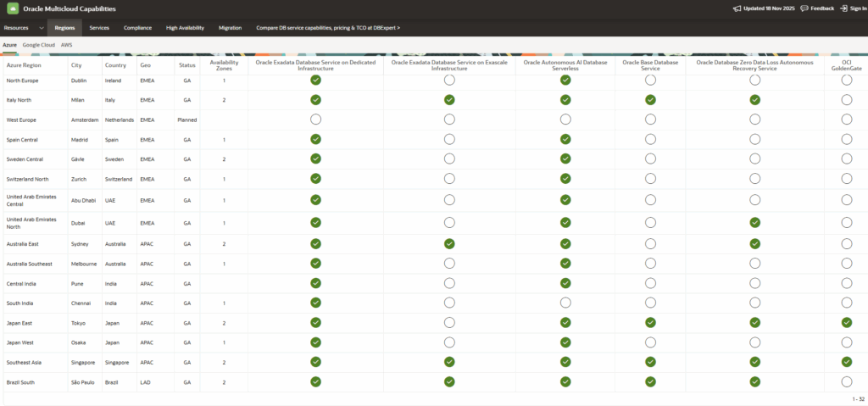Click Brazil South Base Database Service checkmark
868x406 pixels.
(650, 381)
